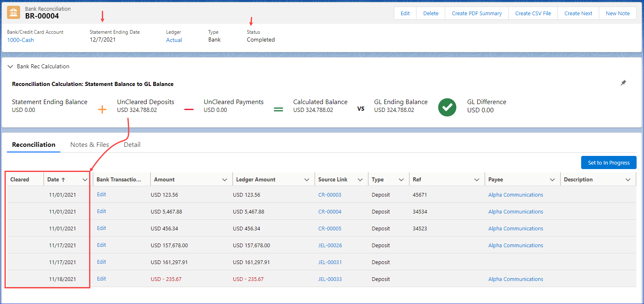Open the Date column dropdown menu
Screen dimensions: 644x304
(x=85, y=180)
